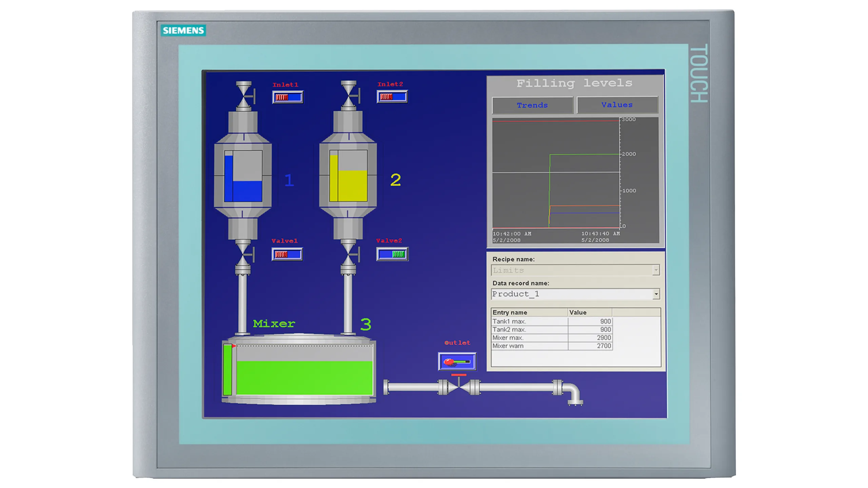Switch to the Values tab
868x488 pixels.
(617, 105)
